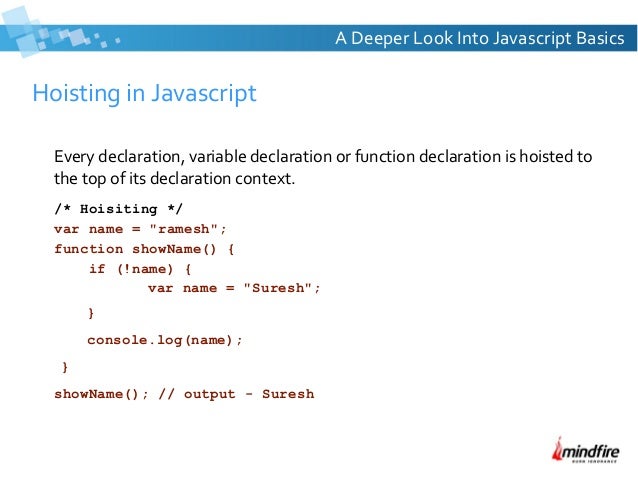Click the 'console.log(name);' code line
Viewport: 638px width, 479px height.
(165, 340)
